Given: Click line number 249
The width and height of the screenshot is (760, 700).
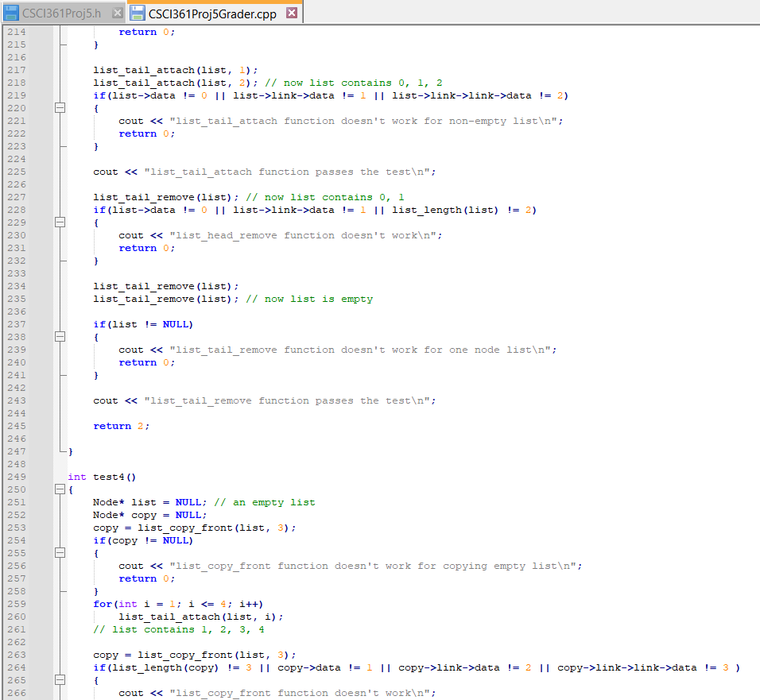Looking at the screenshot, I should 16,476.
